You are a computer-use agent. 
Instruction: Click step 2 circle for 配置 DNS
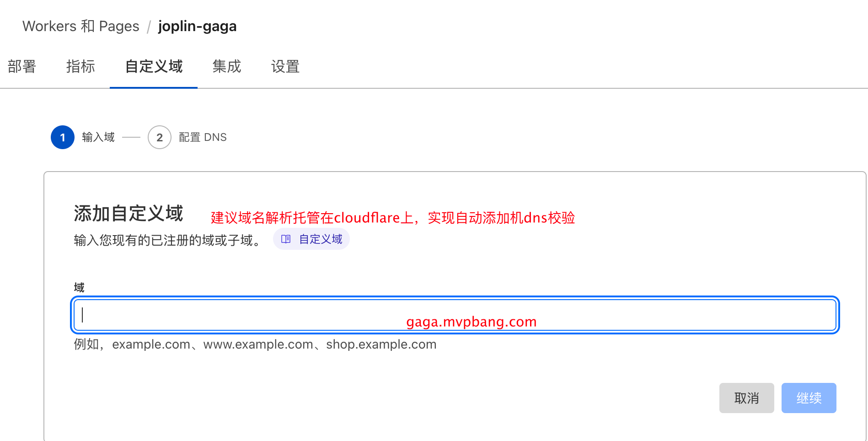click(159, 137)
